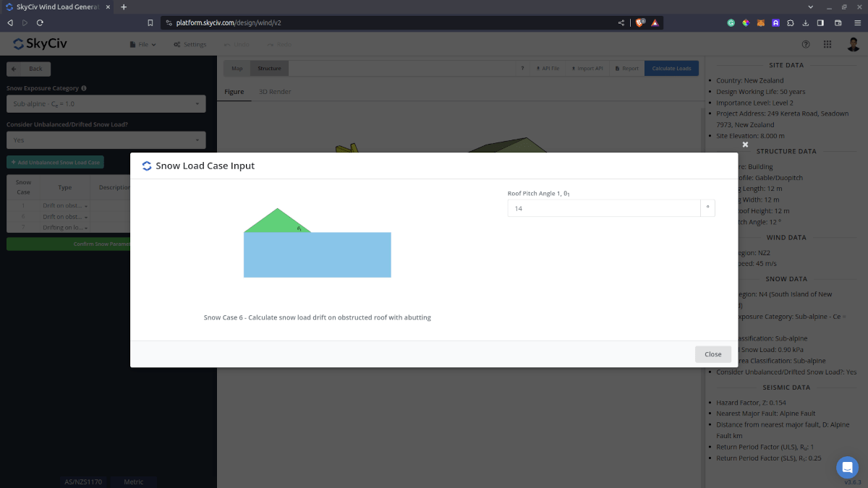
Task: Click the 'Hazard Factor, Z: 0.154' entry
Action: click(x=751, y=403)
